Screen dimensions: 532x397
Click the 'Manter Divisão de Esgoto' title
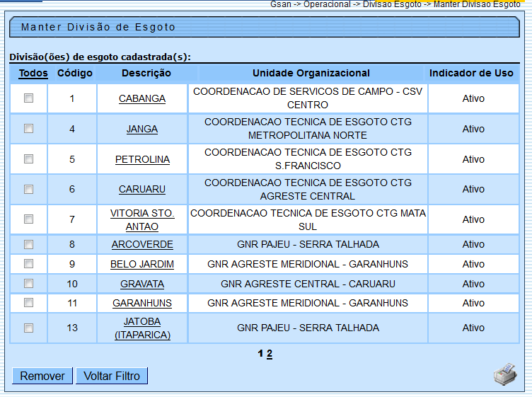(98, 27)
